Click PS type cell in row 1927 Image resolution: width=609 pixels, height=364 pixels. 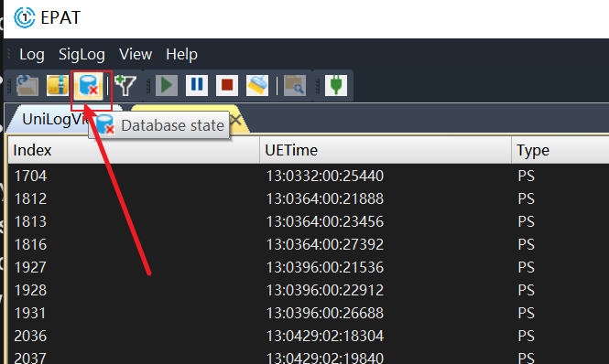(527, 267)
